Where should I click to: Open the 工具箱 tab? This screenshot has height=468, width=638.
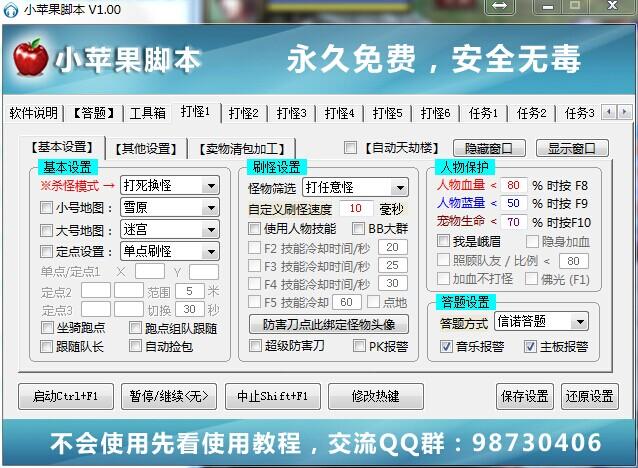click(x=147, y=113)
